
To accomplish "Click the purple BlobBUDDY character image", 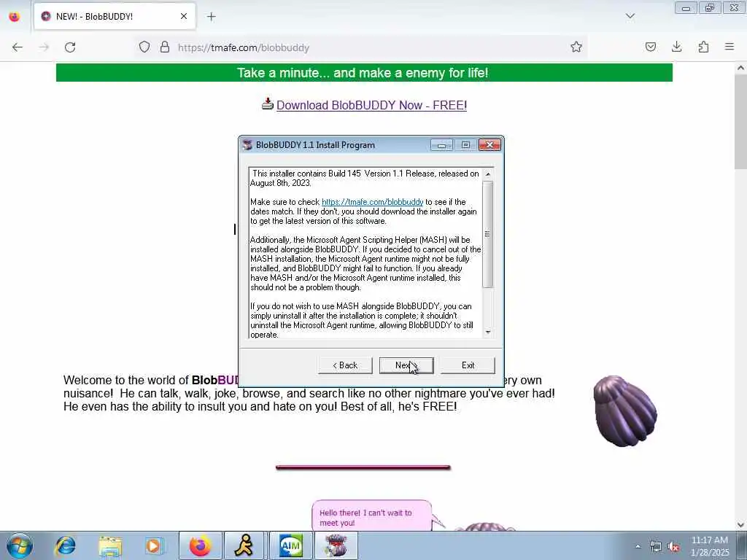I will pyautogui.click(x=625, y=411).
